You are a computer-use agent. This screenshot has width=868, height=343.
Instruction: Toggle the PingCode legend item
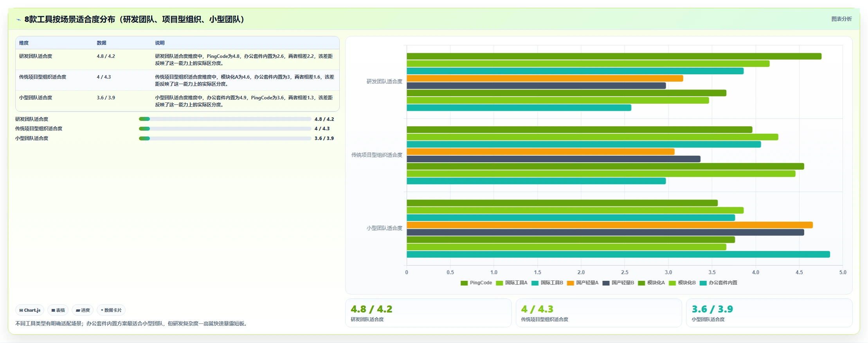(476, 283)
